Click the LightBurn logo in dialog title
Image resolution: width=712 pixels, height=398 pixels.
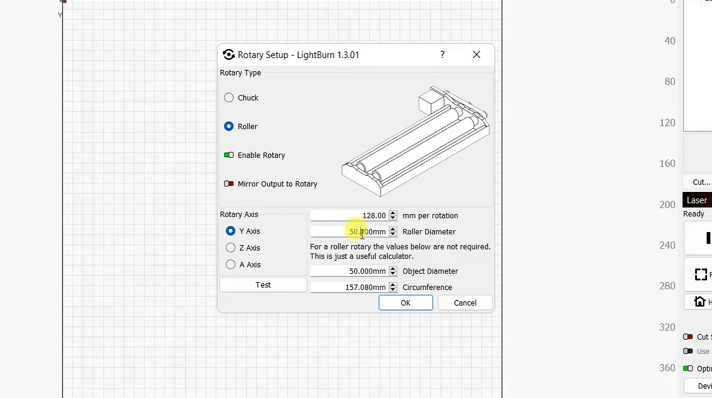pos(228,55)
